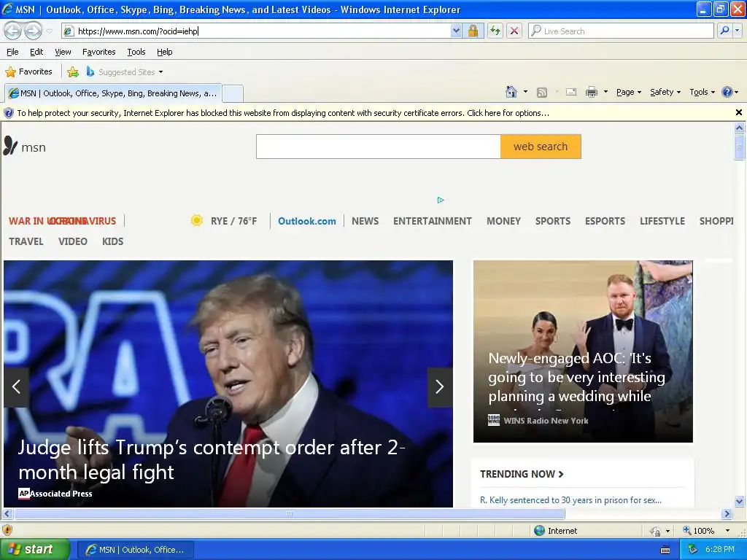Click the horizontal scrollbar thumb

[289, 514]
